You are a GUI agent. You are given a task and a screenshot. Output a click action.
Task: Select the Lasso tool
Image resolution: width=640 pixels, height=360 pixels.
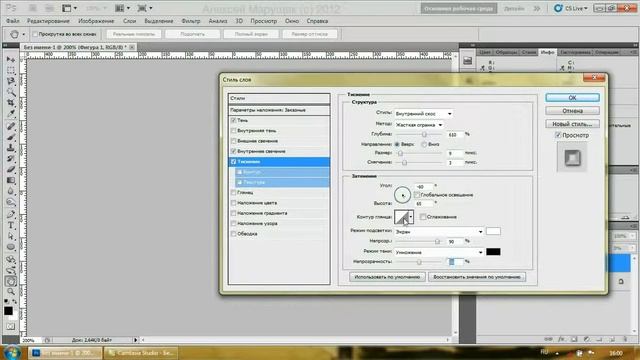pos(11,81)
